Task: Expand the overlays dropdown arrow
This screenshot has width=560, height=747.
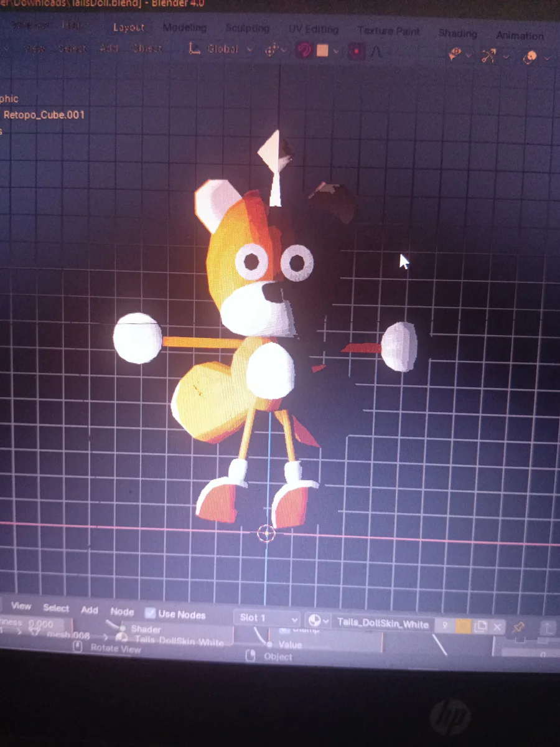Action: pyautogui.click(x=547, y=59)
